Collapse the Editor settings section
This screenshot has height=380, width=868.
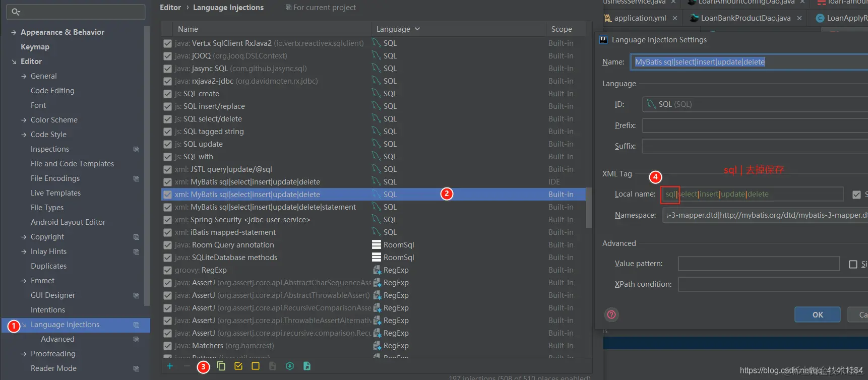pos(14,61)
